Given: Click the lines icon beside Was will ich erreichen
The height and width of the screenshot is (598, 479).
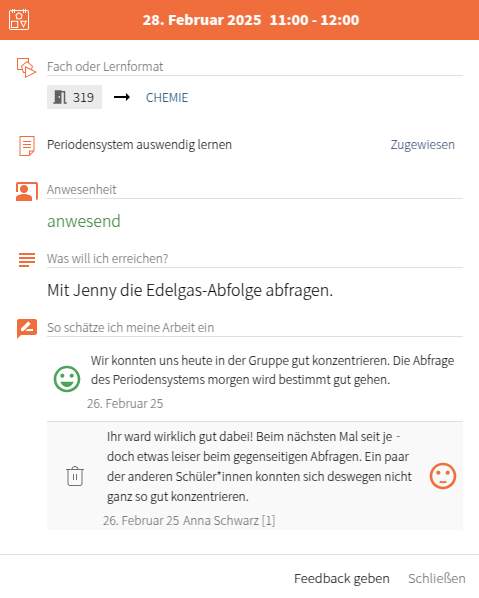Looking at the screenshot, I should [x=27, y=260].
